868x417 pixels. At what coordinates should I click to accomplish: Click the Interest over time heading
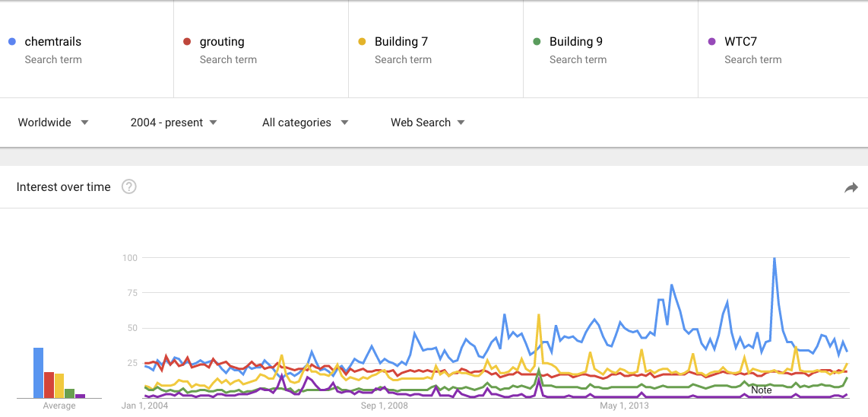(x=64, y=187)
